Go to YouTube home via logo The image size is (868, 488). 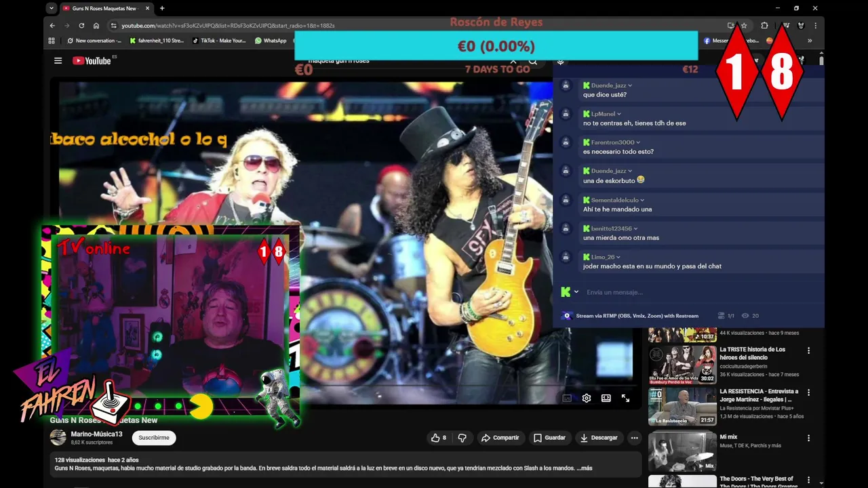tap(92, 61)
